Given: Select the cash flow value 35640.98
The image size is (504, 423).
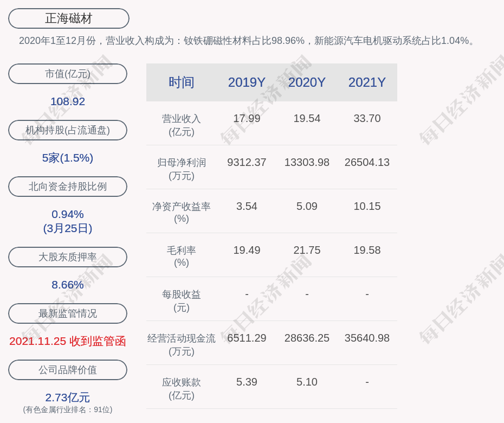Looking at the screenshot, I should [367, 338].
